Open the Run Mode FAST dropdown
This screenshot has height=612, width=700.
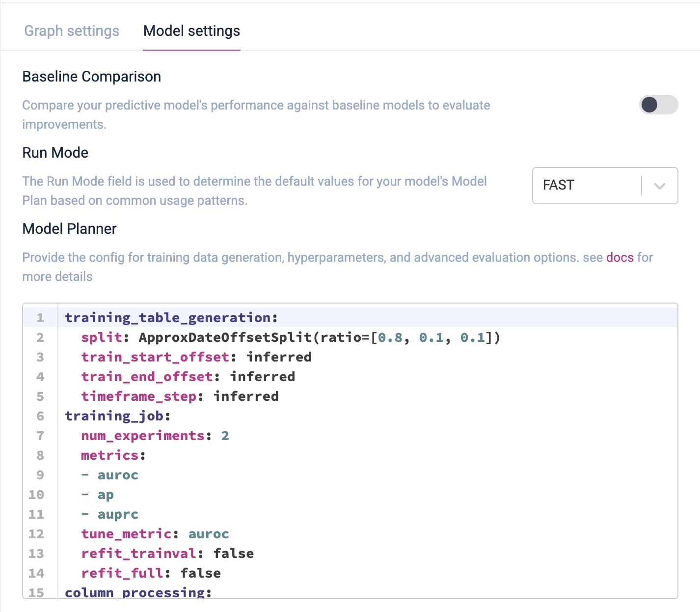coord(587,185)
